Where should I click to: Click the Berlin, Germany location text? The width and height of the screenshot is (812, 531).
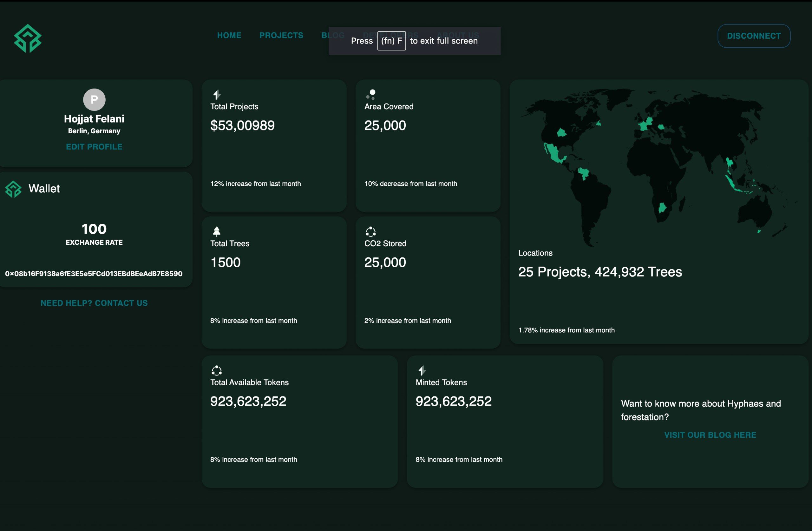(94, 131)
